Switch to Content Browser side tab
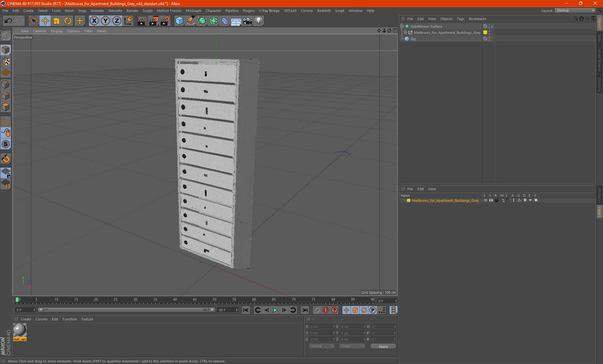 point(600,59)
